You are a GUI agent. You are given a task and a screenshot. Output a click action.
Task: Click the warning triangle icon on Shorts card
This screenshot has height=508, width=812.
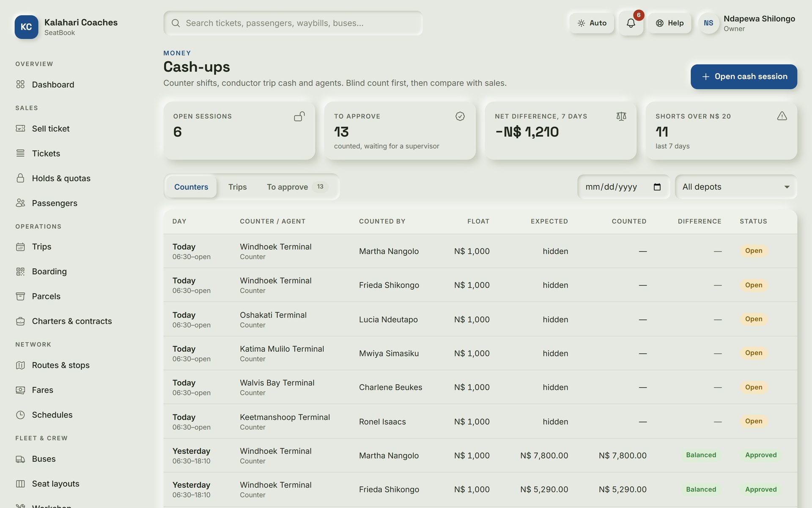782,116
